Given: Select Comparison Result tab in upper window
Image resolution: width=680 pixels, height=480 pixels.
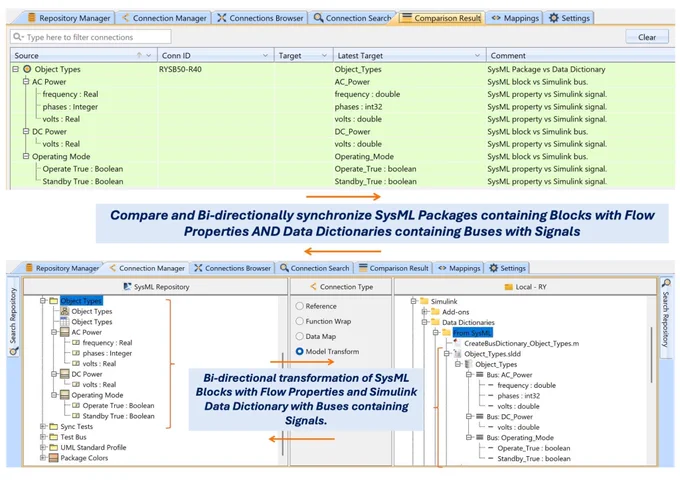Looking at the screenshot, I should click(x=441, y=18).
